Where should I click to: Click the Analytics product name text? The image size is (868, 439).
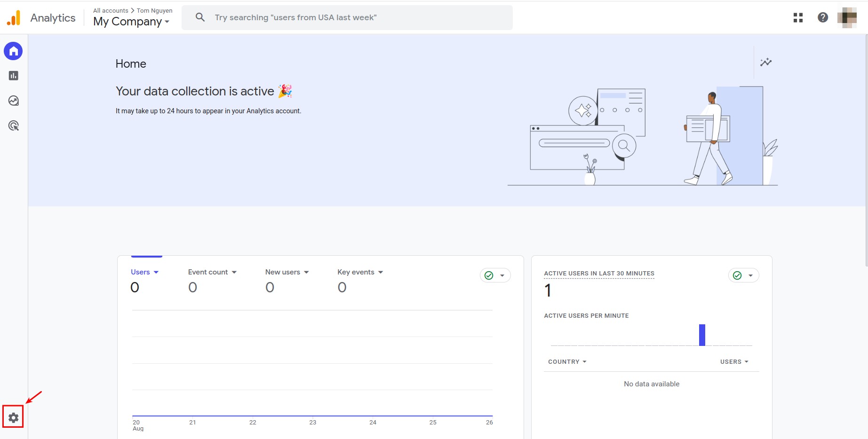(53, 18)
